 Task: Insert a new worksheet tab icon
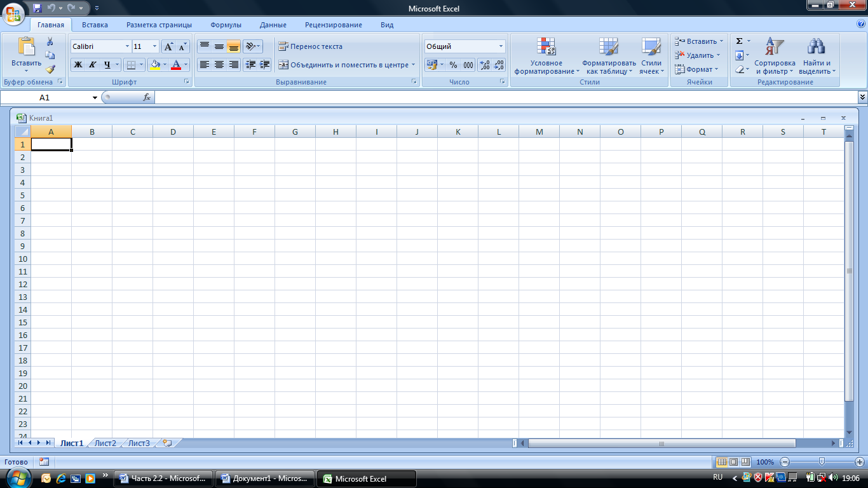point(168,443)
